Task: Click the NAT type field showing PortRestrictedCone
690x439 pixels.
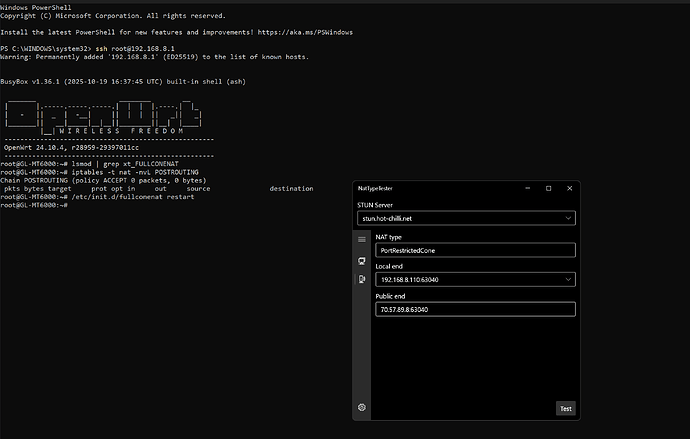Action: point(475,250)
